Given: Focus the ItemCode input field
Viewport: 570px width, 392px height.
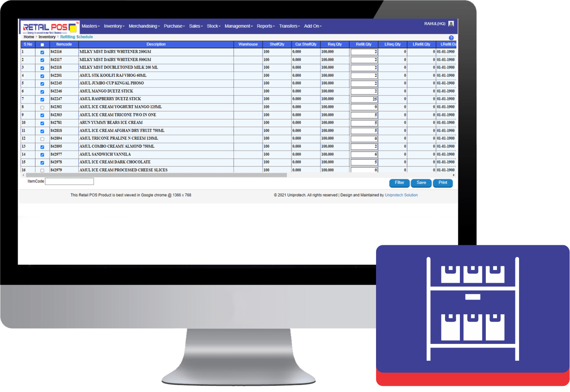Looking at the screenshot, I should coord(69,181).
